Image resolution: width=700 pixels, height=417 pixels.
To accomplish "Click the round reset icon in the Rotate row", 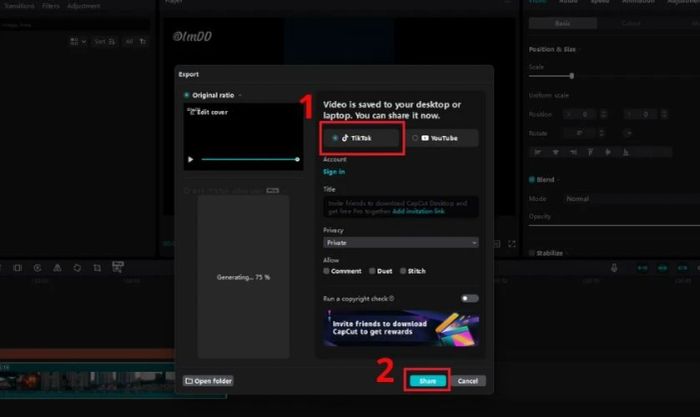I will point(628,133).
